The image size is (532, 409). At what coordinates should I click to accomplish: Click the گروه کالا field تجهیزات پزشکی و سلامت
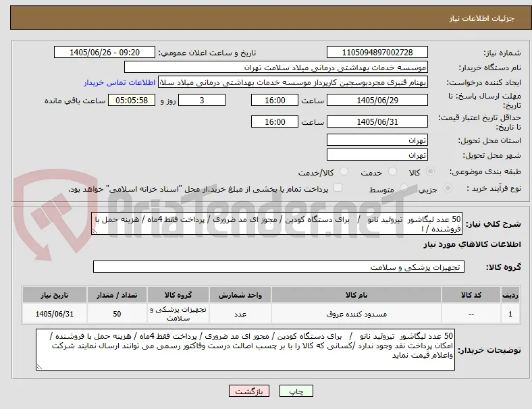(x=279, y=267)
